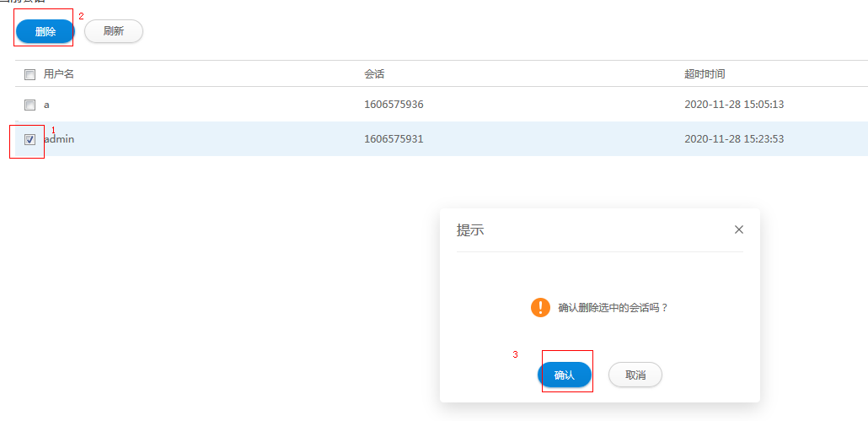Select username cell 'admin'
This screenshot has width=868, height=421.
(59, 139)
